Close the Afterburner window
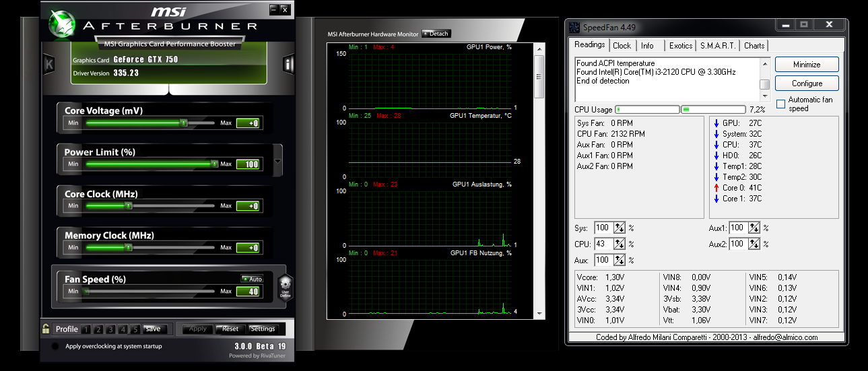 point(286,9)
